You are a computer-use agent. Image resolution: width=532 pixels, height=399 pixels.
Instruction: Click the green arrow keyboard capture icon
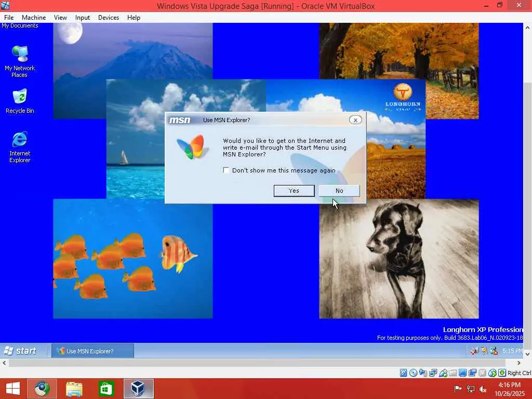pyautogui.click(x=502, y=373)
